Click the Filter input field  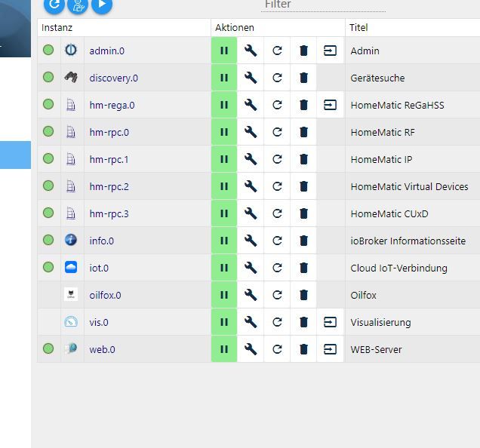[x=323, y=5]
